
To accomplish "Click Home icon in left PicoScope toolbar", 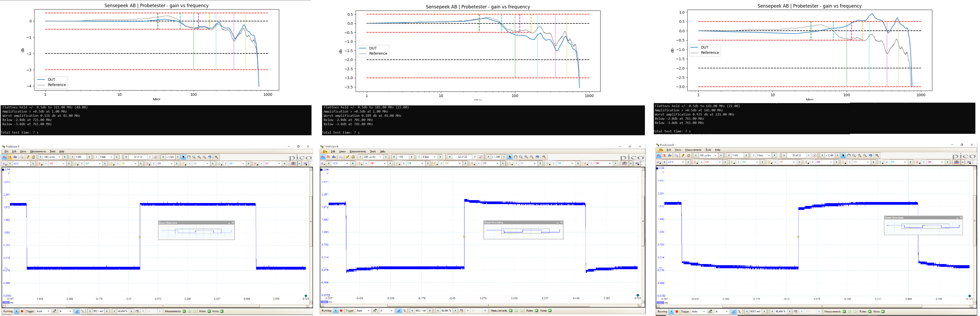I will point(33,157).
